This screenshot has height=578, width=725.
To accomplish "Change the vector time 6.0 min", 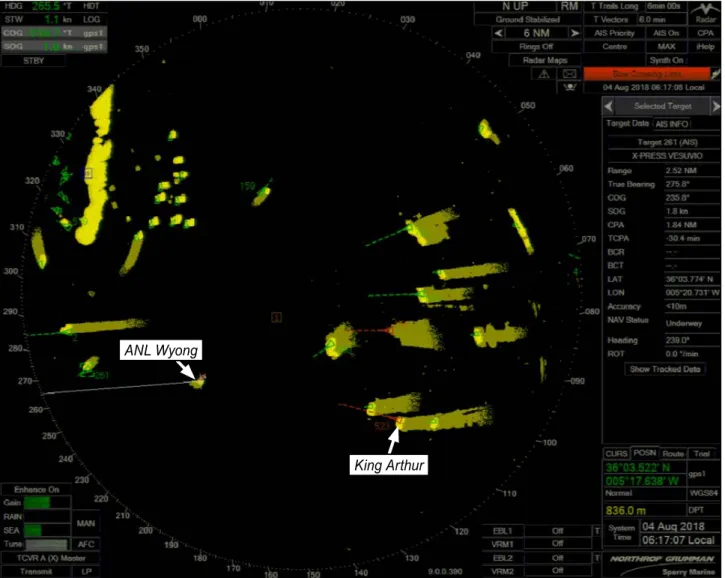I will pyautogui.click(x=661, y=19).
